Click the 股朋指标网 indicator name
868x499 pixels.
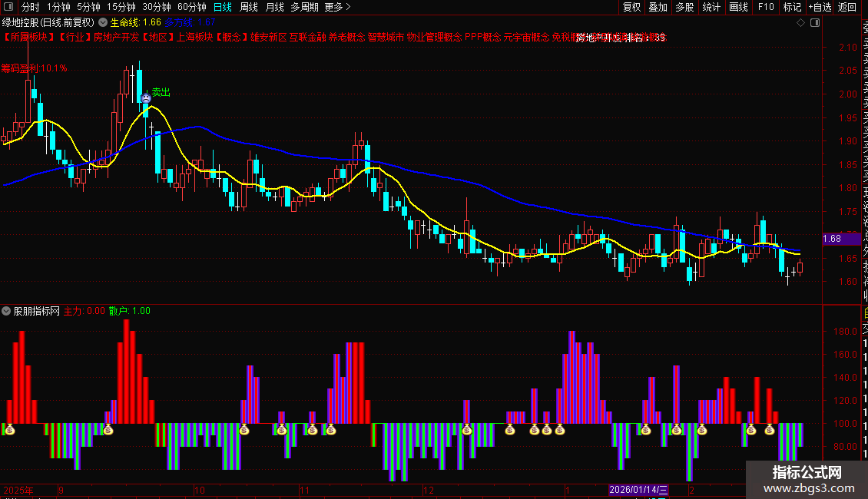pos(37,311)
